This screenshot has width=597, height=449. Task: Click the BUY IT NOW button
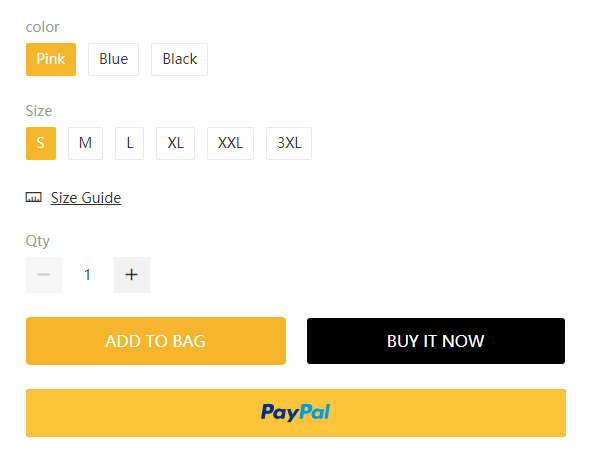[x=436, y=341]
